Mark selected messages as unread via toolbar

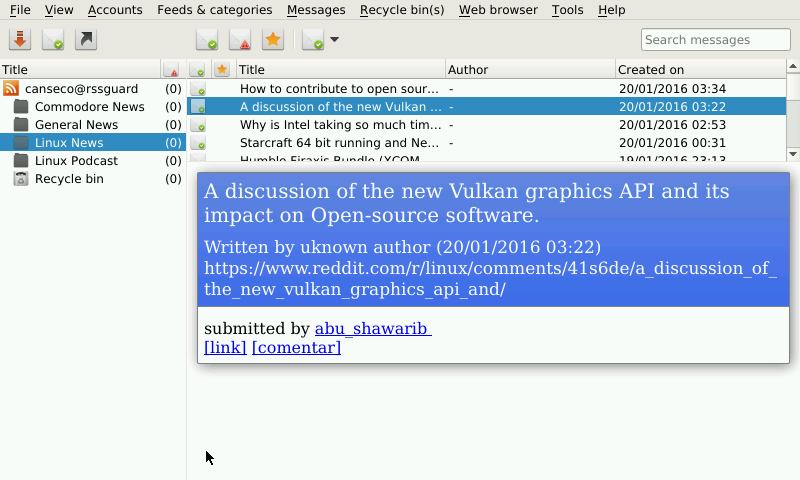pyautogui.click(x=240, y=40)
